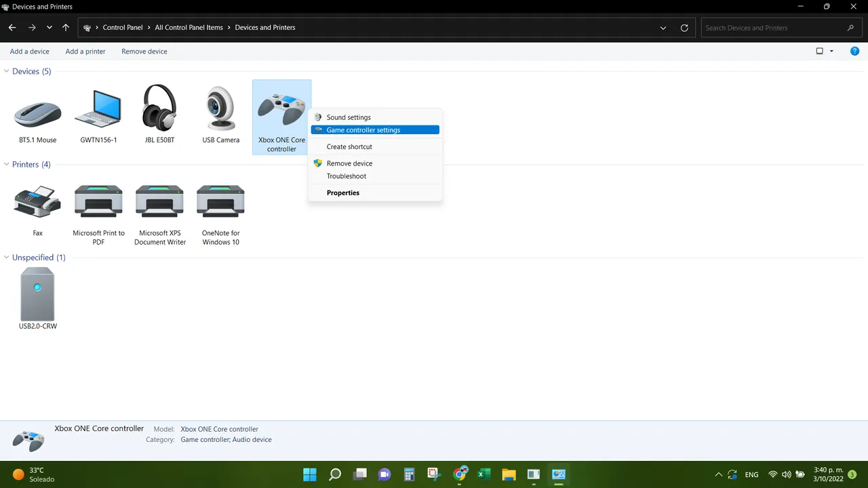Screen dimensions: 868x488
Task: Go up one level with Up arrow
Action: click(x=66, y=28)
